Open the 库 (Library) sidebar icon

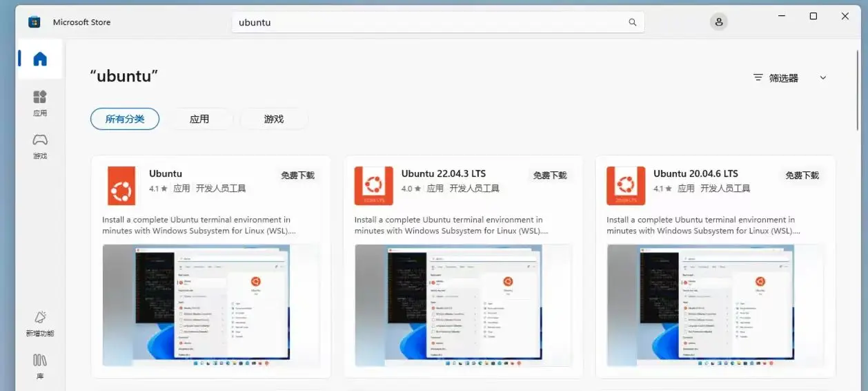pyautogui.click(x=40, y=366)
